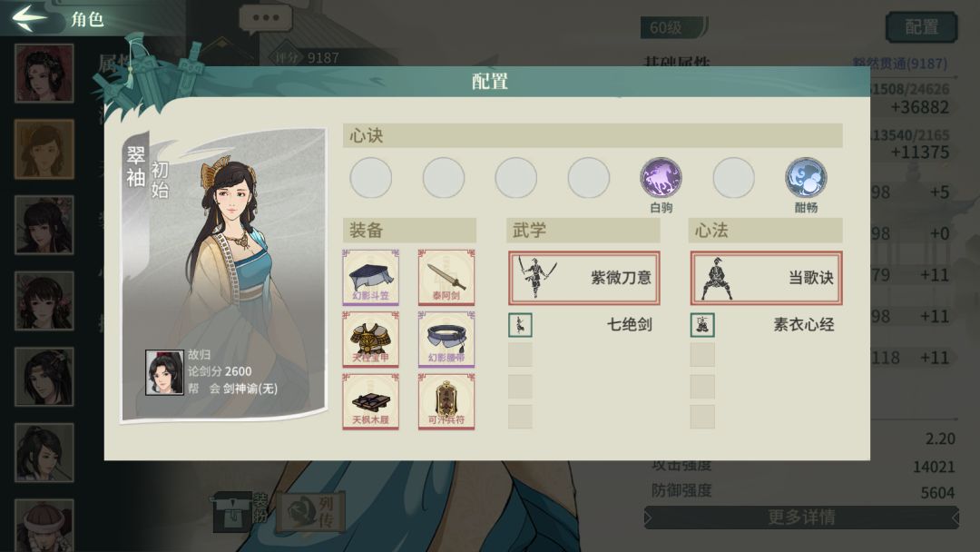The width and height of the screenshot is (980, 552).
Task: Select the 白驹 heart technique icon
Action: coord(661,178)
